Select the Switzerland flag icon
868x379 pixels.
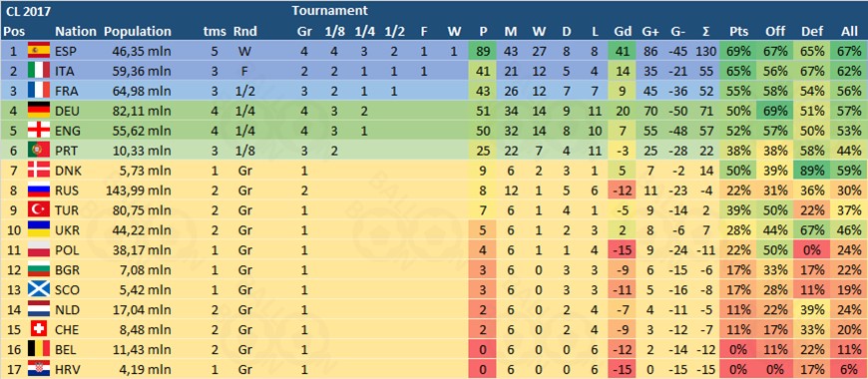coord(39,329)
